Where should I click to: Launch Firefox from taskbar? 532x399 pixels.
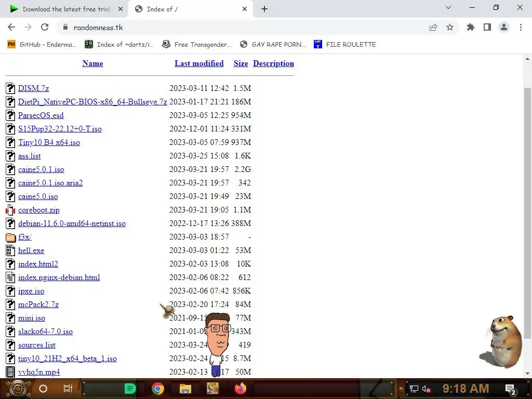coord(241,389)
